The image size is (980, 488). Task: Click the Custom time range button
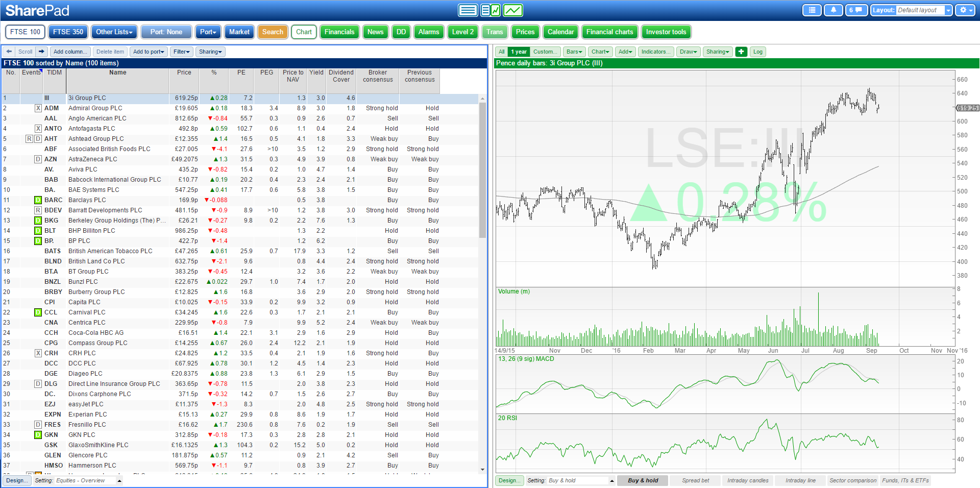pos(545,52)
